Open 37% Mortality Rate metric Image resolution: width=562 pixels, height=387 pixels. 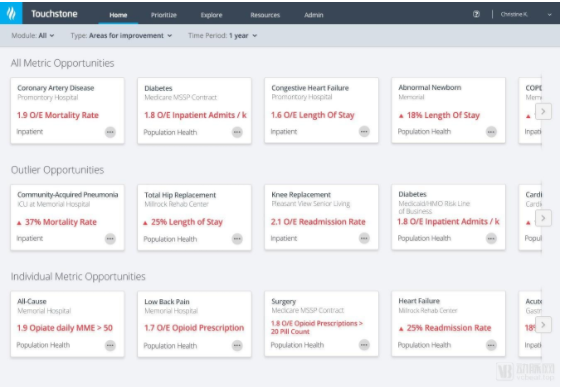pyautogui.click(x=57, y=222)
